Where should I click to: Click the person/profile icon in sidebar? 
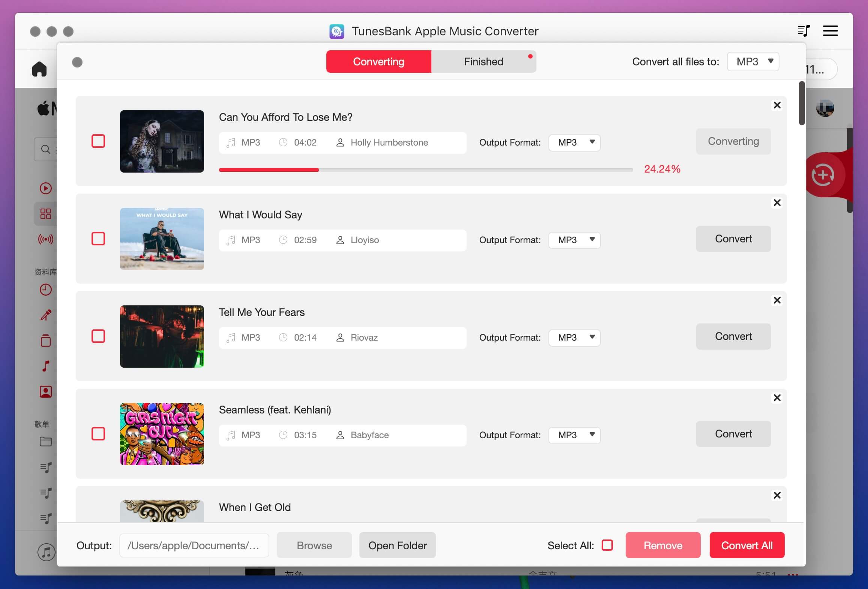(x=46, y=392)
